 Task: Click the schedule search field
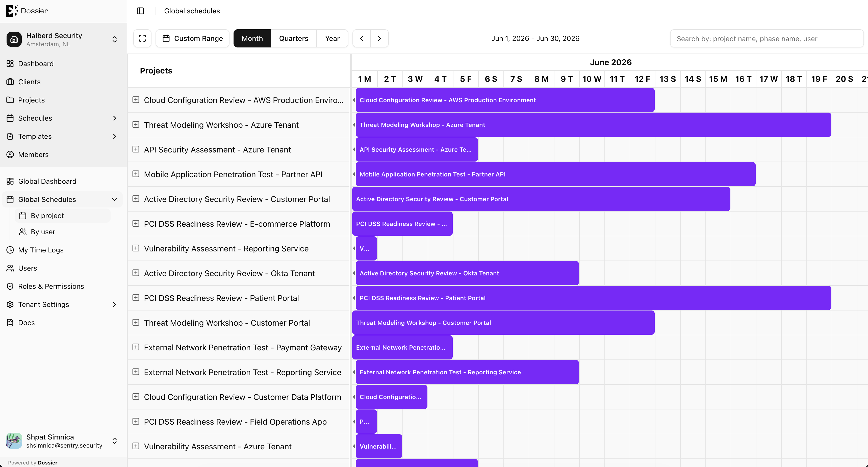click(767, 38)
